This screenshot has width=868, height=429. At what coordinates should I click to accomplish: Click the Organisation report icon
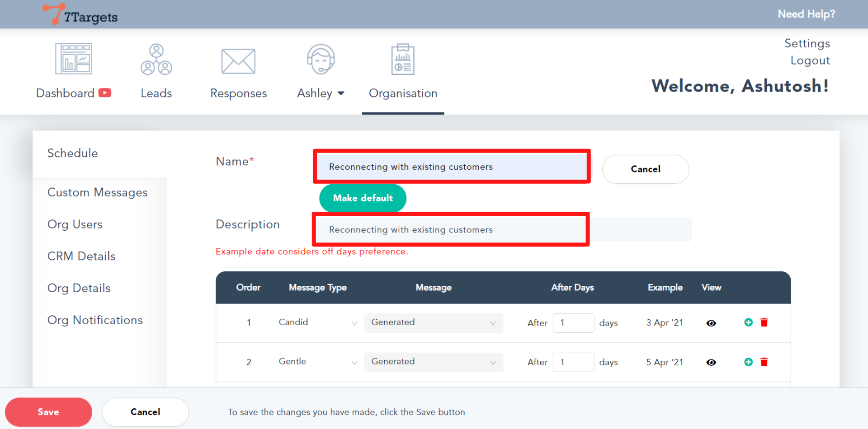click(403, 59)
